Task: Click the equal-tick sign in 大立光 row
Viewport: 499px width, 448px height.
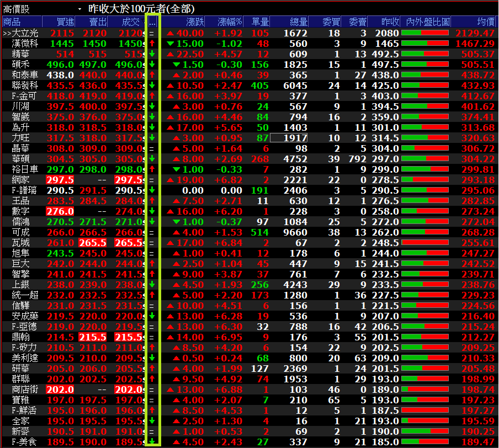Action: click(x=152, y=34)
